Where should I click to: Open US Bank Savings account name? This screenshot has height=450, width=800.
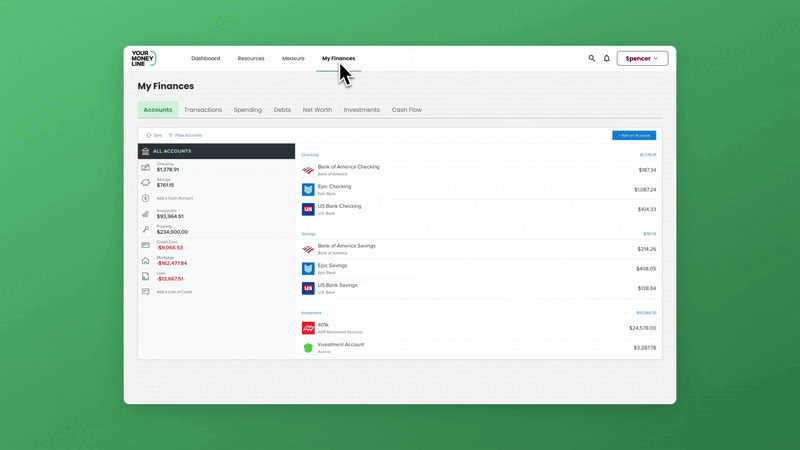[337, 285]
